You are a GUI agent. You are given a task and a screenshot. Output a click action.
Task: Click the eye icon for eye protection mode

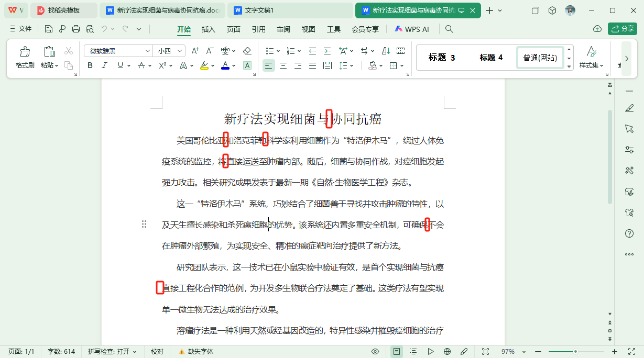375,351
